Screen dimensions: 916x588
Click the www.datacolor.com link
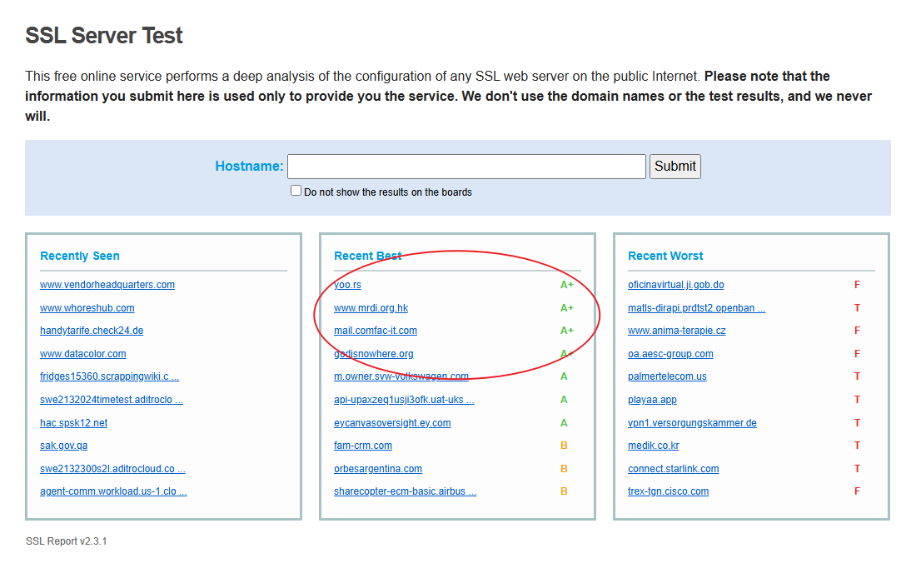click(83, 354)
